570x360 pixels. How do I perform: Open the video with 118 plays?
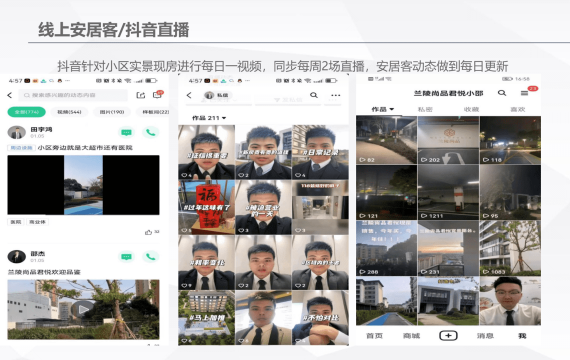[510, 140]
